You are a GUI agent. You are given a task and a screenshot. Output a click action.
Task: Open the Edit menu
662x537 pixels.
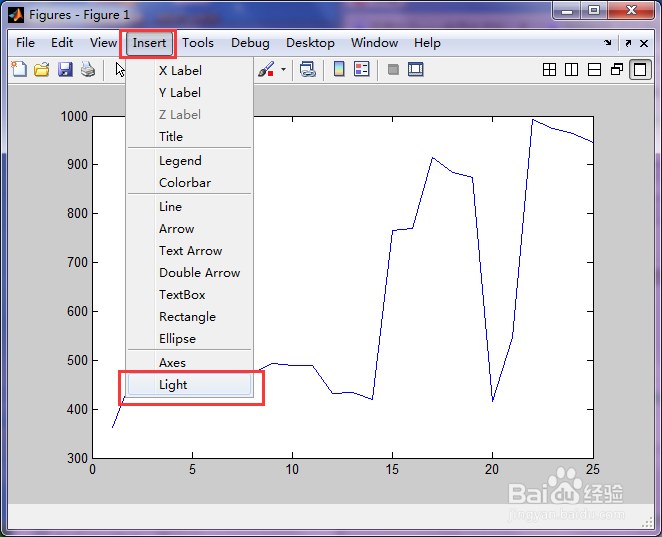coord(62,43)
